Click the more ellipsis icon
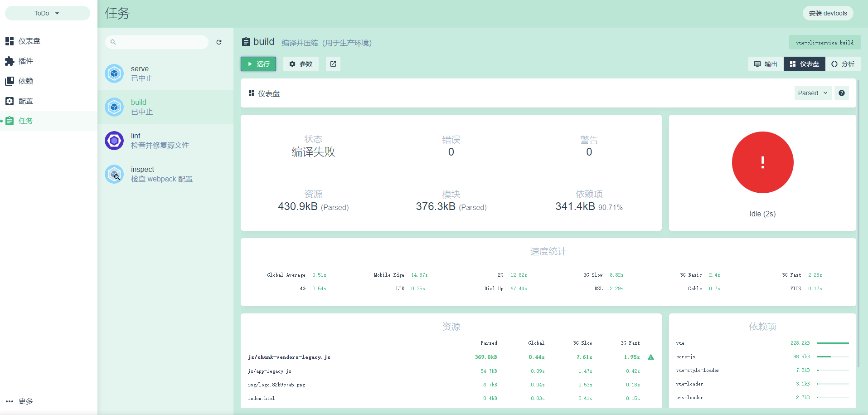 click(10, 401)
